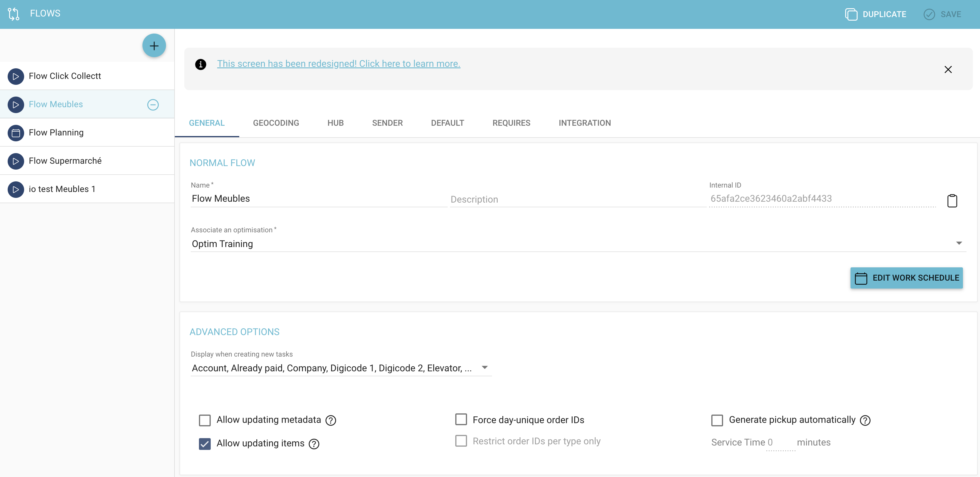
Task: Click the Save button label
Action: pos(951,14)
